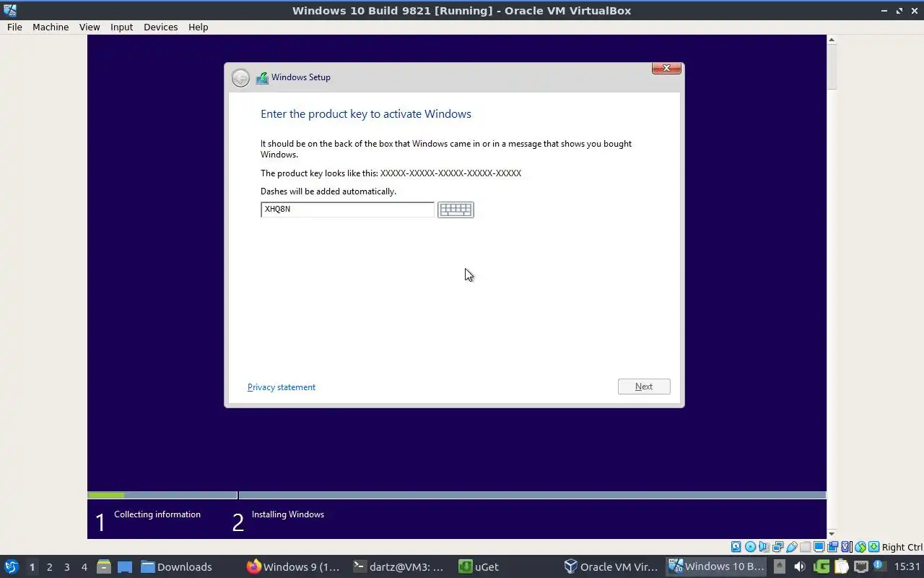Click the wired network tray icon
The height and width of the screenshot is (578, 924).
coord(860,566)
